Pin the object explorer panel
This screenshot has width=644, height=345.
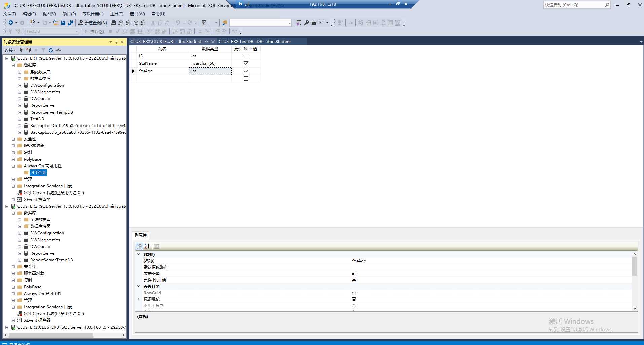pyautogui.click(x=116, y=42)
